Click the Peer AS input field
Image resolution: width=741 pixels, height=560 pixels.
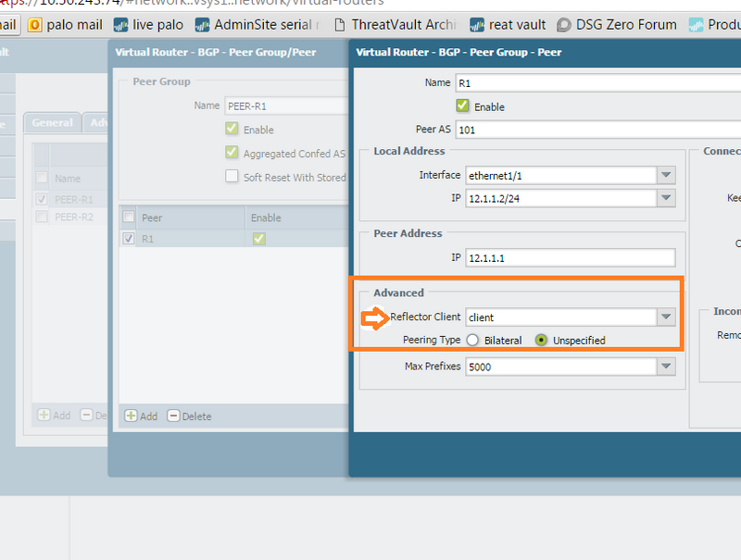click(x=598, y=130)
